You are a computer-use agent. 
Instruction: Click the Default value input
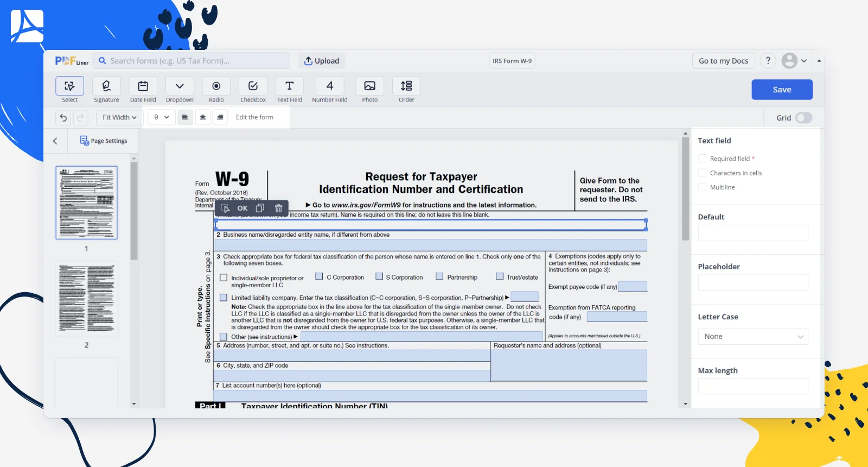tap(753, 233)
